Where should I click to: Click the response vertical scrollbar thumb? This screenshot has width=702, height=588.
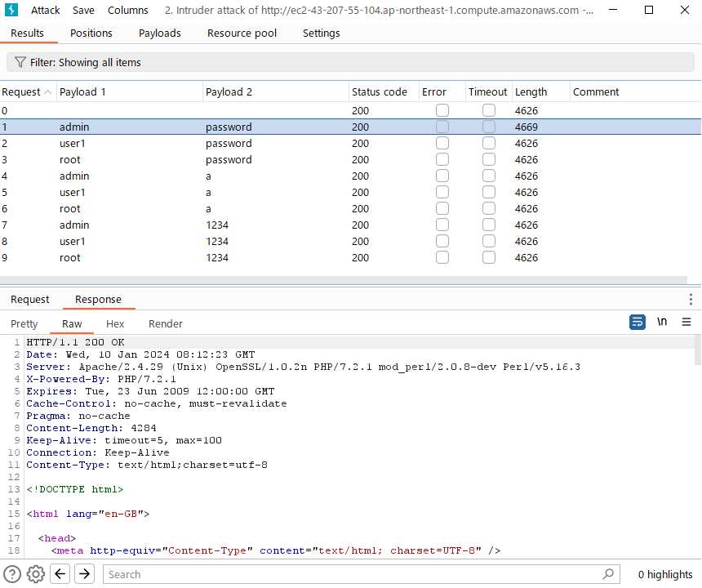698,350
